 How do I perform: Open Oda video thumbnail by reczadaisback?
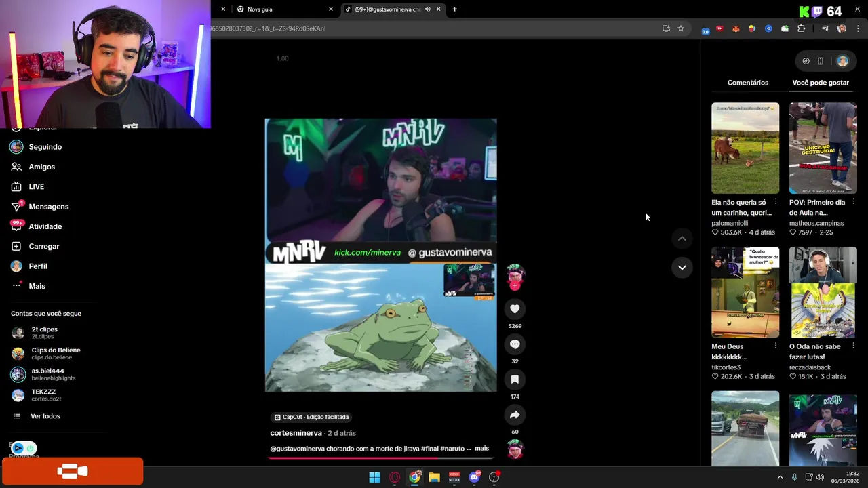[x=823, y=292]
